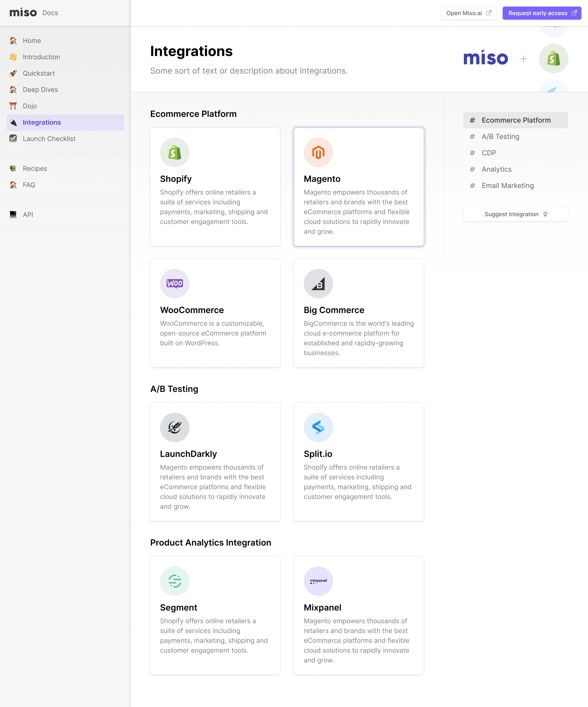The image size is (588, 707).
Task: Click the lightbulb icon on Suggest Integration
Action: pyautogui.click(x=545, y=214)
